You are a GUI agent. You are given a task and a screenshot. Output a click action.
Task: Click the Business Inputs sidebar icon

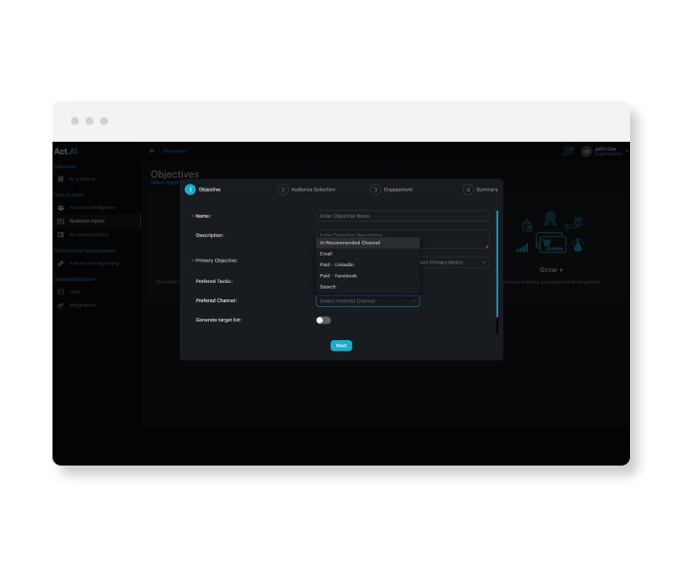pyautogui.click(x=60, y=221)
